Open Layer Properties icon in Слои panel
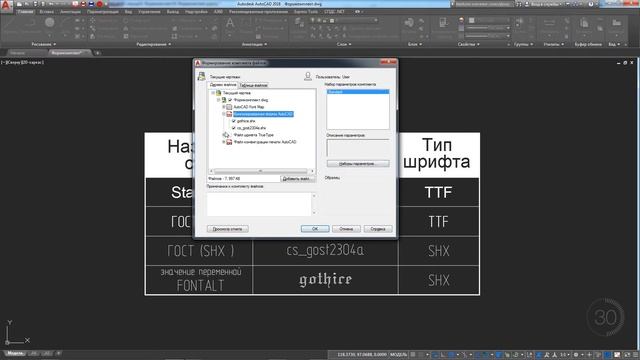The height and width of the screenshot is (360, 640). point(299,23)
